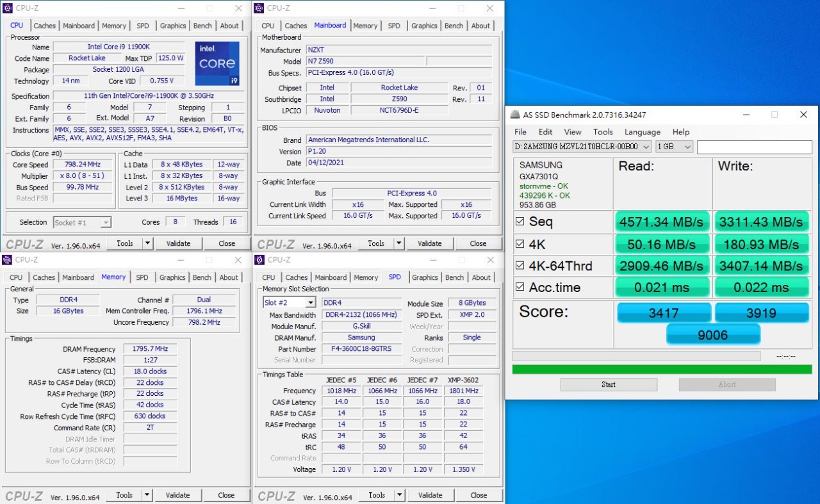Expand Tools arrow in Mainboard window

pos(398,243)
